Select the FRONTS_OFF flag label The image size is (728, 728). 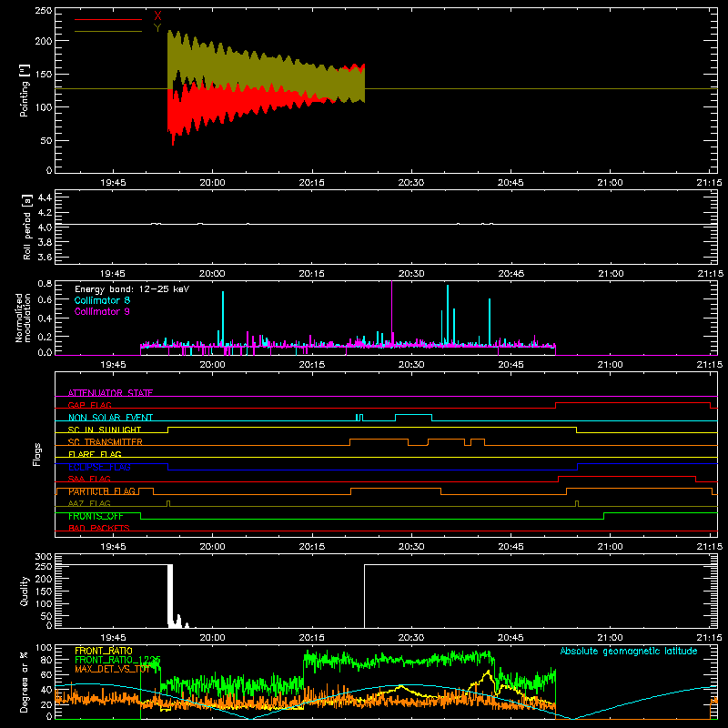click(x=96, y=516)
